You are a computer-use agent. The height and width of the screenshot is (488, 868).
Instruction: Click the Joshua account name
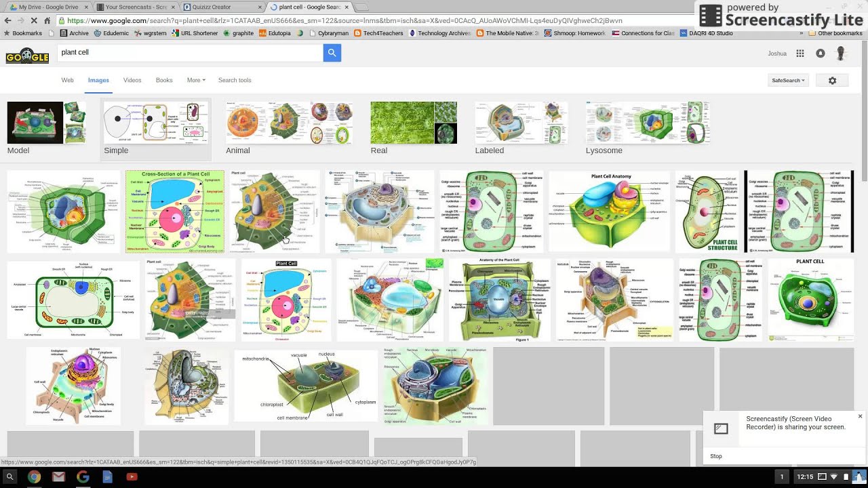tap(777, 54)
